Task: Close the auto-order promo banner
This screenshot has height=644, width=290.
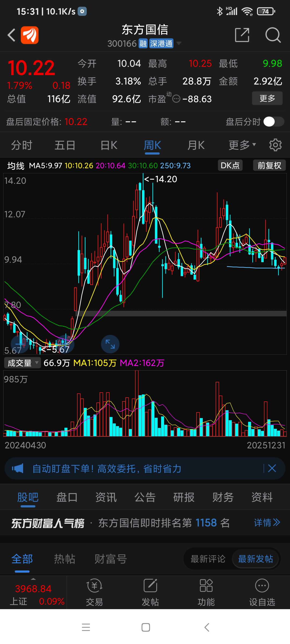Action: 272,469
